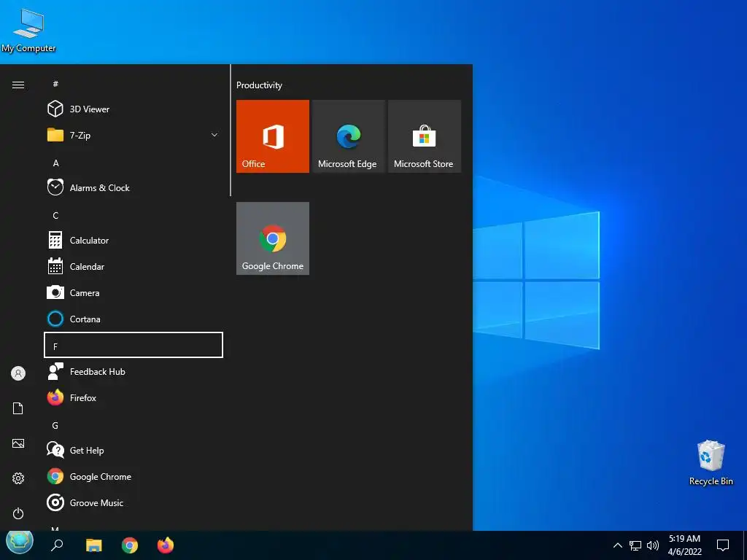747x560 pixels.
Task: Open Settings gear in Start menu
Action: [18, 478]
